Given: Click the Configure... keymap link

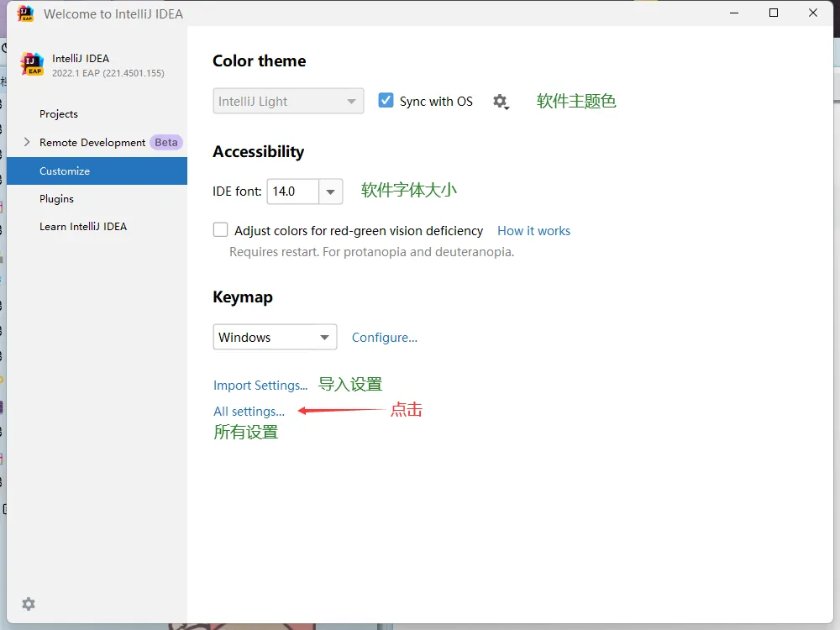Looking at the screenshot, I should coord(384,338).
